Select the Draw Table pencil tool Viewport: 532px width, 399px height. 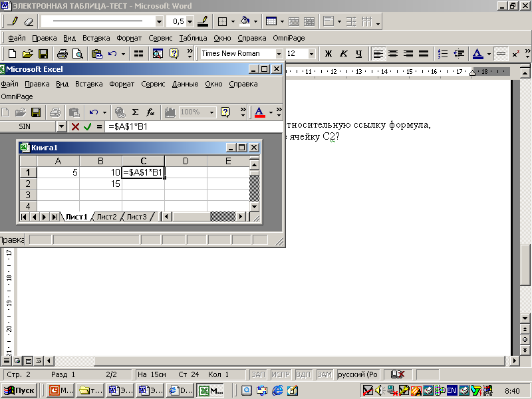click(13, 21)
